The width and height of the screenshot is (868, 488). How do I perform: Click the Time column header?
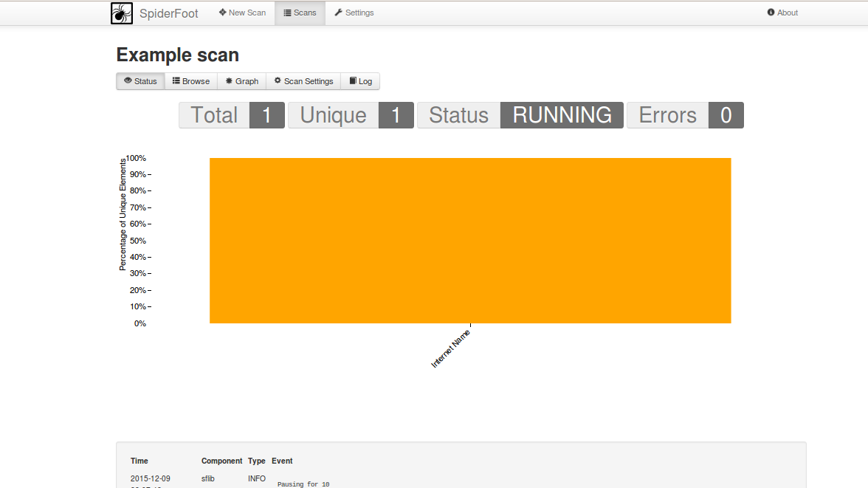pyautogui.click(x=139, y=461)
